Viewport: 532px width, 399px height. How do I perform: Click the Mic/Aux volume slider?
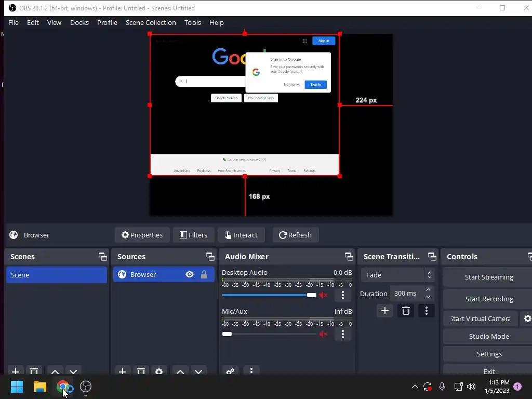(269, 334)
